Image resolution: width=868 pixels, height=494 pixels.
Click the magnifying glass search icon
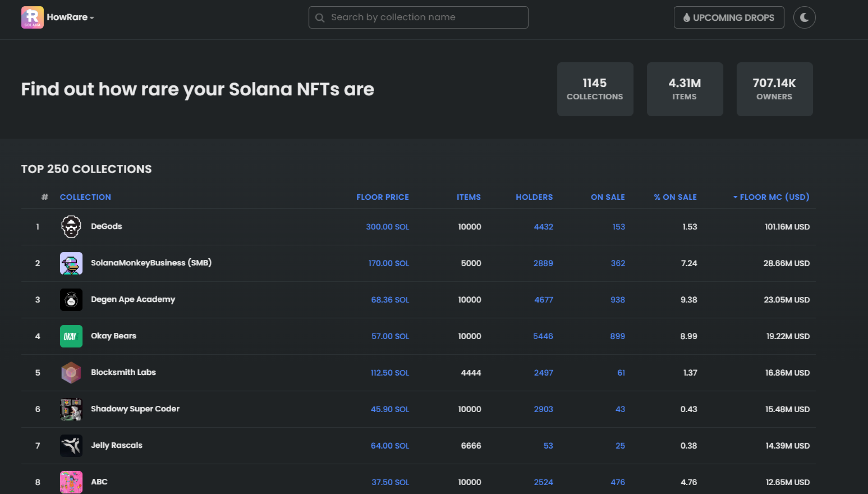coord(320,17)
